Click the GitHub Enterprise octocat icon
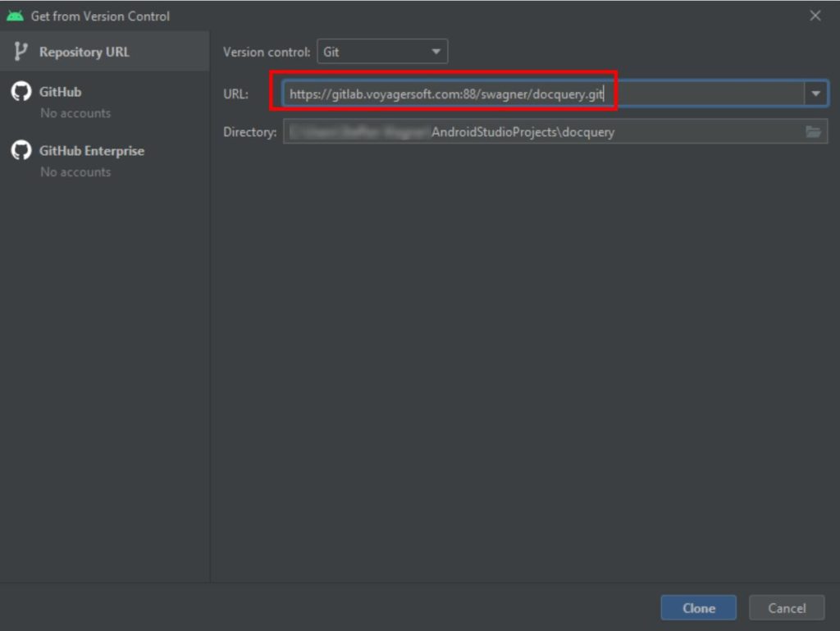840x631 pixels. 21,151
